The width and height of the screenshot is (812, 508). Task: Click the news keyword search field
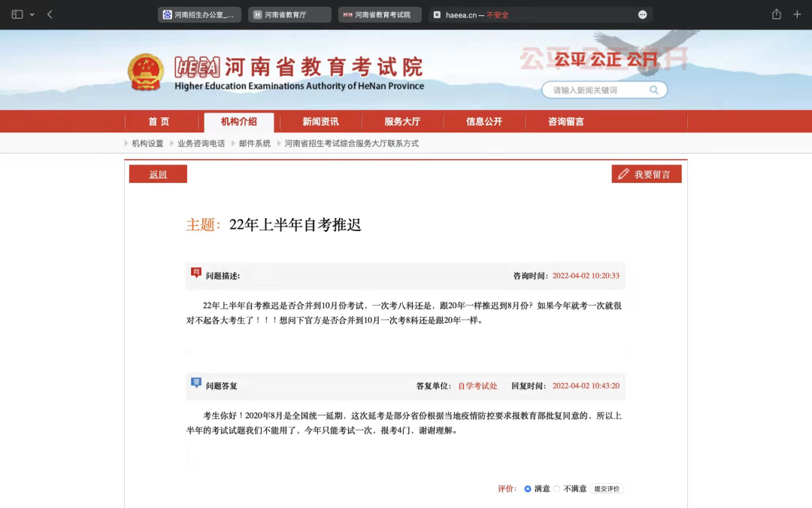[x=598, y=90]
